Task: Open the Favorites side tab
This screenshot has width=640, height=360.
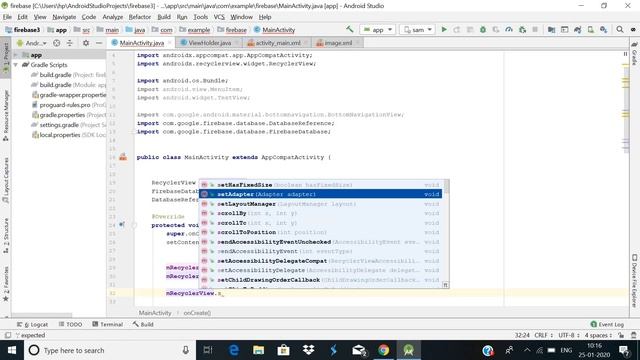Action: [6, 284]
